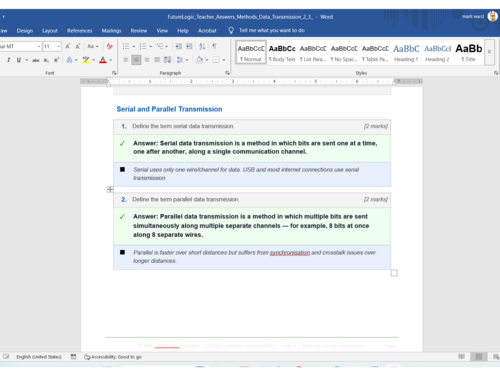Apply red font color
Image resolution: width=500 pixels, height=375 pixels.
pyautogui.click(x=103, y=60)
